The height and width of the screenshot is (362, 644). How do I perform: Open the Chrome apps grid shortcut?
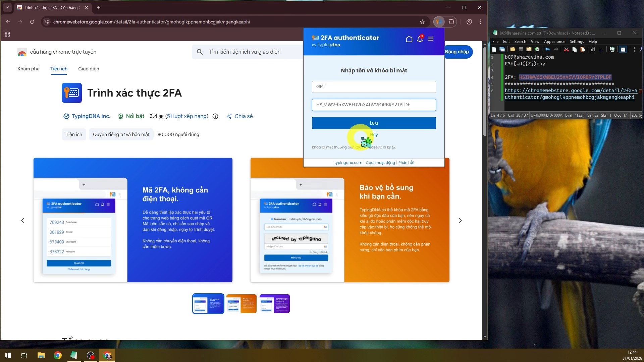[7, 34]
